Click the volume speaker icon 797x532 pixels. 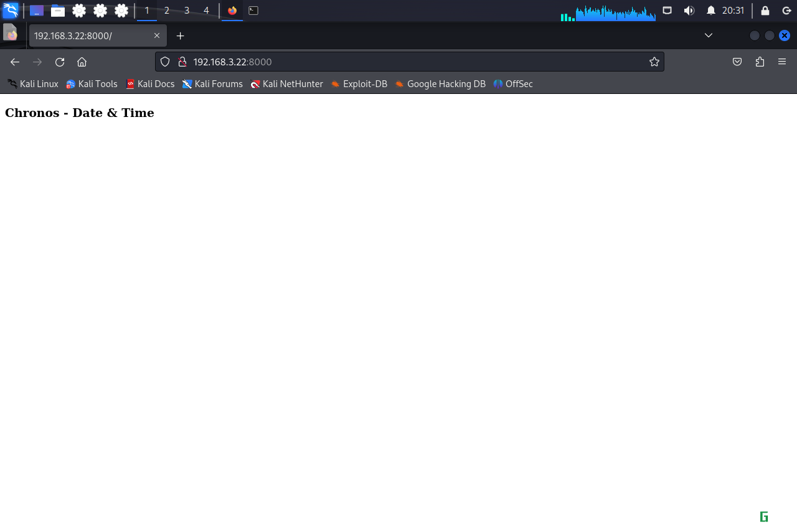(x=689, y=11)
